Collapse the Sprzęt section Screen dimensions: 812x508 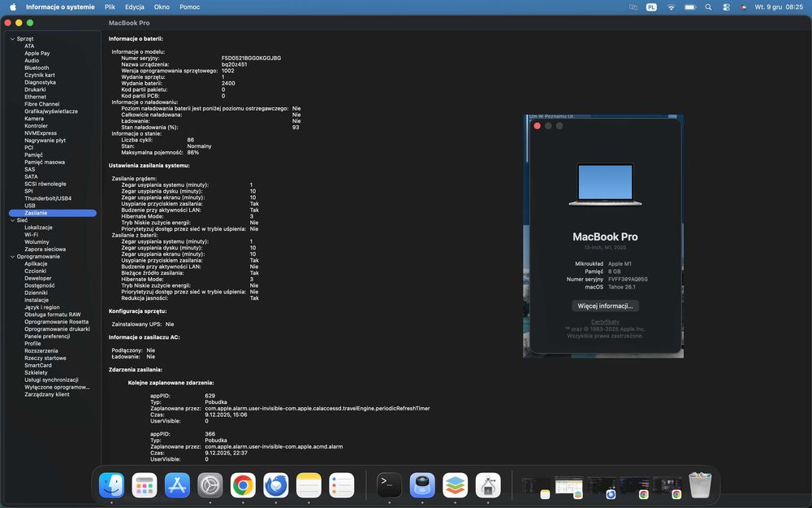12,39
